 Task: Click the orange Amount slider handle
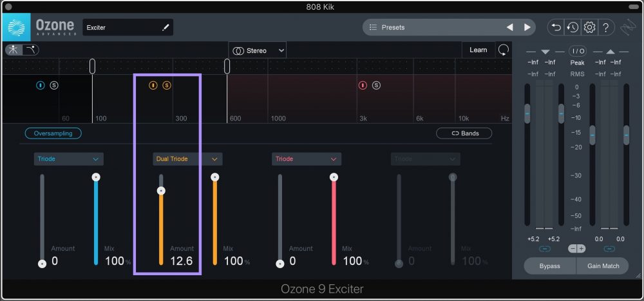click(x=162, y=190)
